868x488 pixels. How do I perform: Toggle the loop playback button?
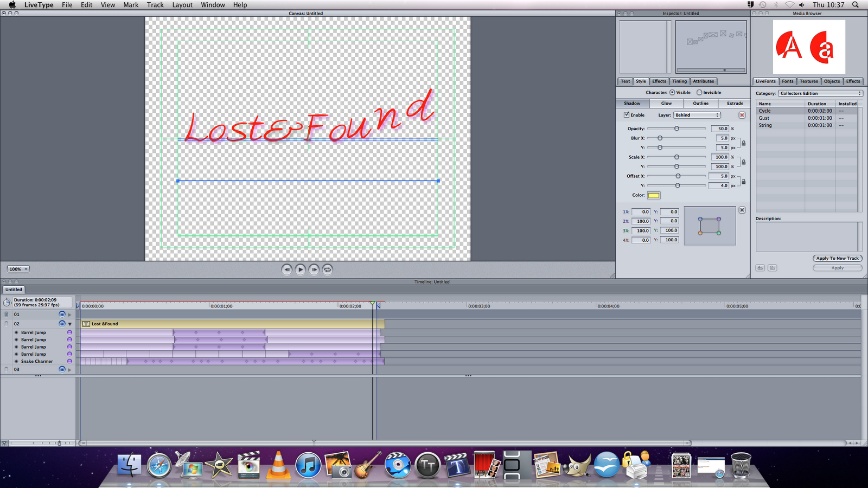pos(328,269)
